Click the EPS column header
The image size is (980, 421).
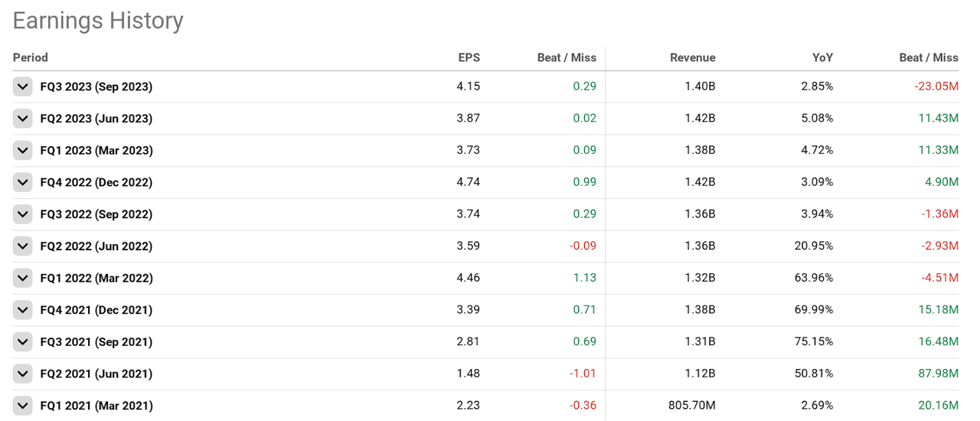coord(469,57)
